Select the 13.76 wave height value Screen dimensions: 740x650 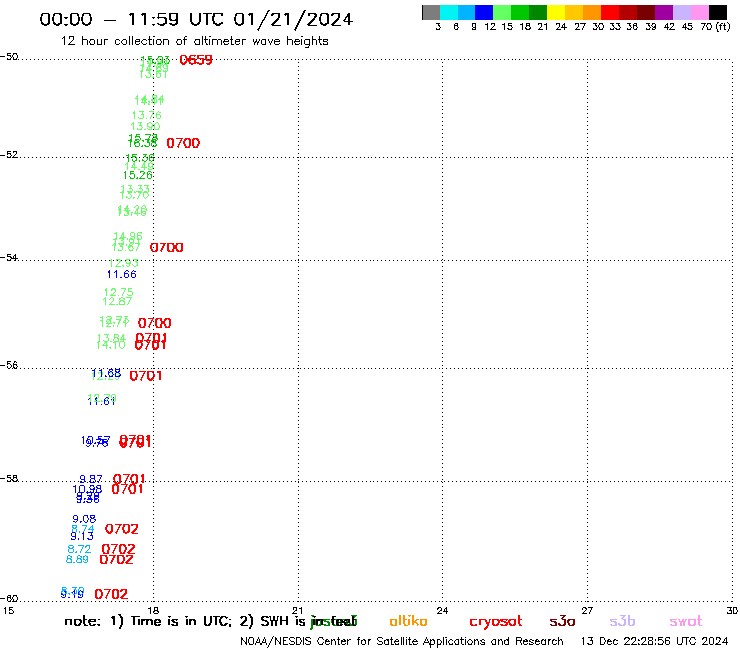pyautogui.click(x=146, y=115)
